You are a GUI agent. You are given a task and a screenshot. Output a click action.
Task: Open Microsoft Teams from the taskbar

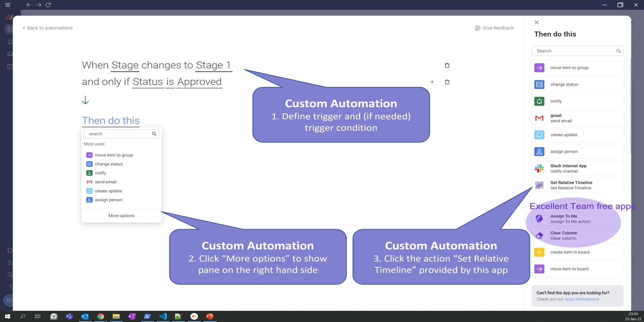tap(69, 316)
